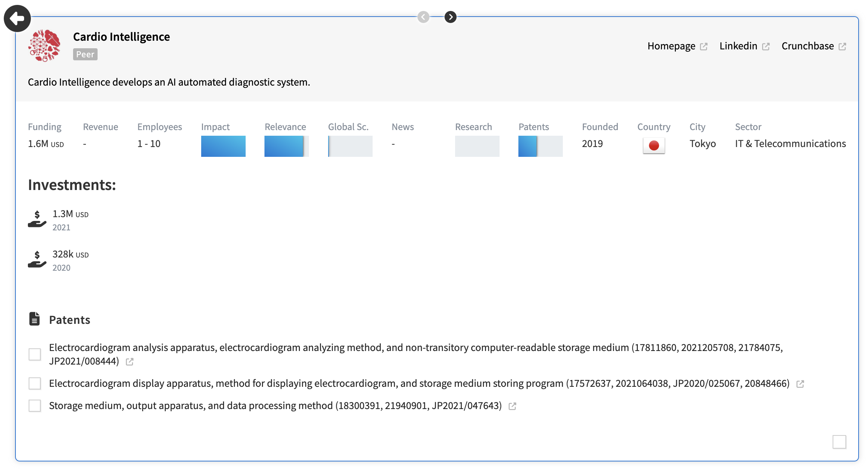Open the Linkedin link

point(738,46)
